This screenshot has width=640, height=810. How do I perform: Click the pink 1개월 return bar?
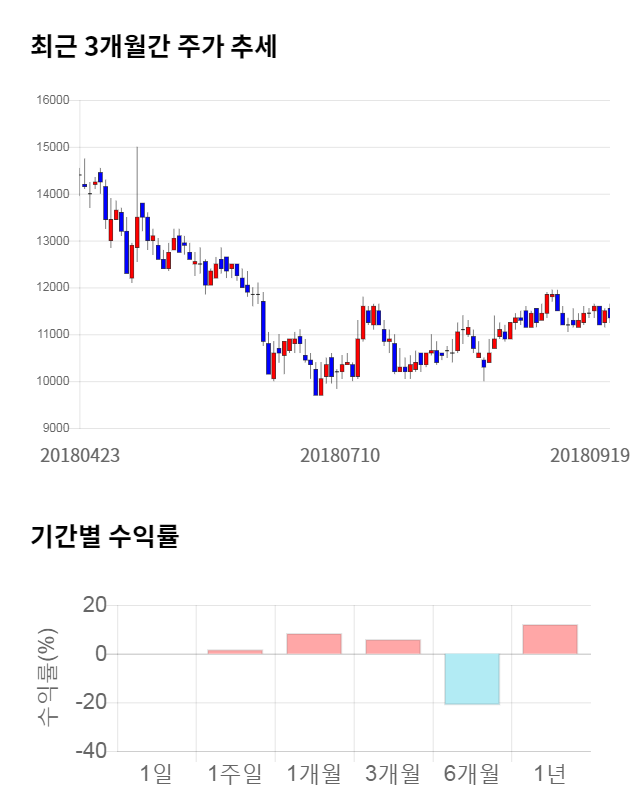click(314, 644)
